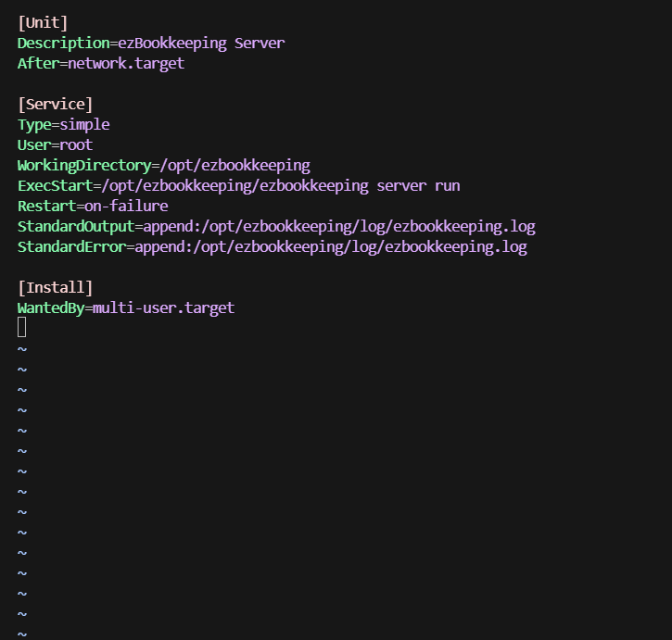Click the StandardOutput key
Viewport: 672px width, 640px height.
coord(75,226)
